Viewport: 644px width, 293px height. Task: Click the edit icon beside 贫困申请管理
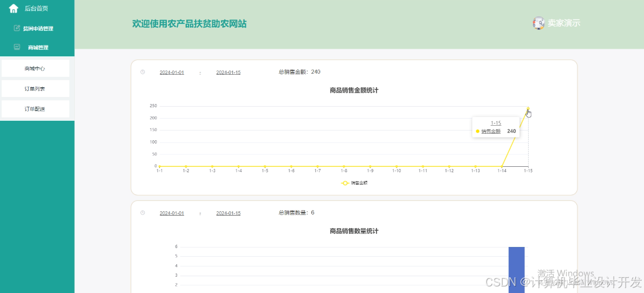pos(17,28)
